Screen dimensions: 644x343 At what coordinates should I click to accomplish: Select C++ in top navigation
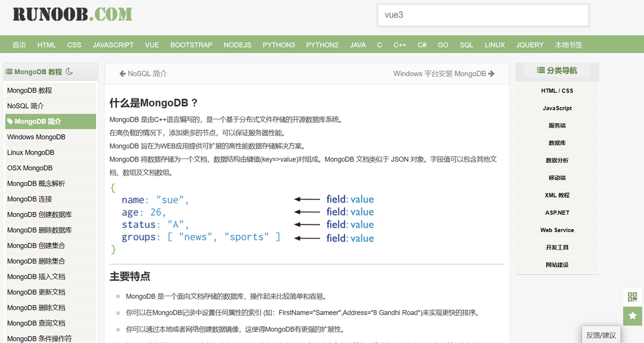[400, 45]
